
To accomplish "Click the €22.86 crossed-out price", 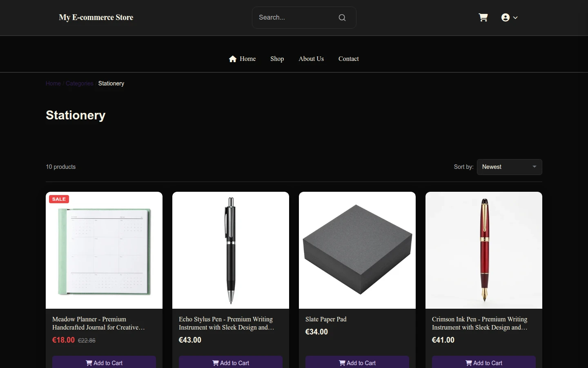I will 87,341.
